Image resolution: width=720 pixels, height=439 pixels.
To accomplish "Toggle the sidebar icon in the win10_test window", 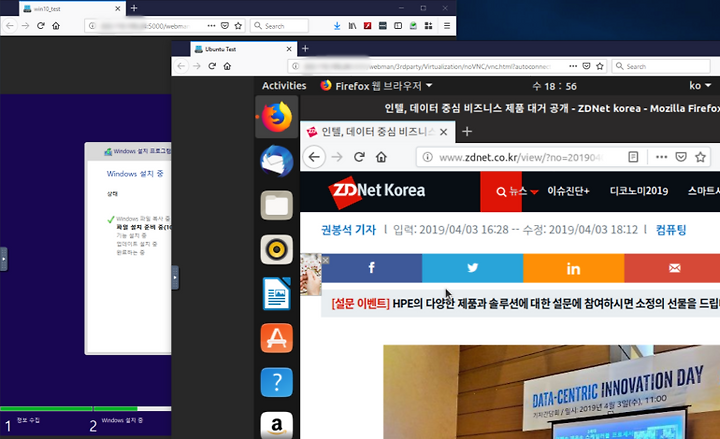I will [x=398, y=26].
